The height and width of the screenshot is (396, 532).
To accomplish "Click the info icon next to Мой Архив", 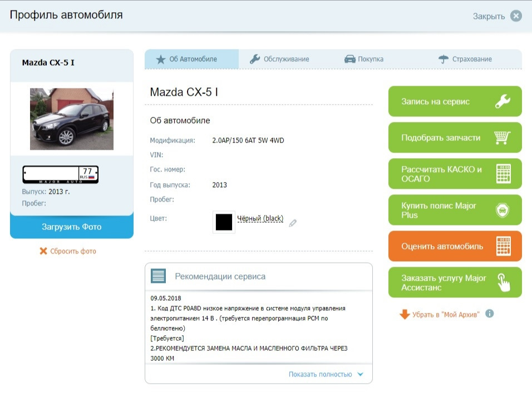I will coord(490,314).
